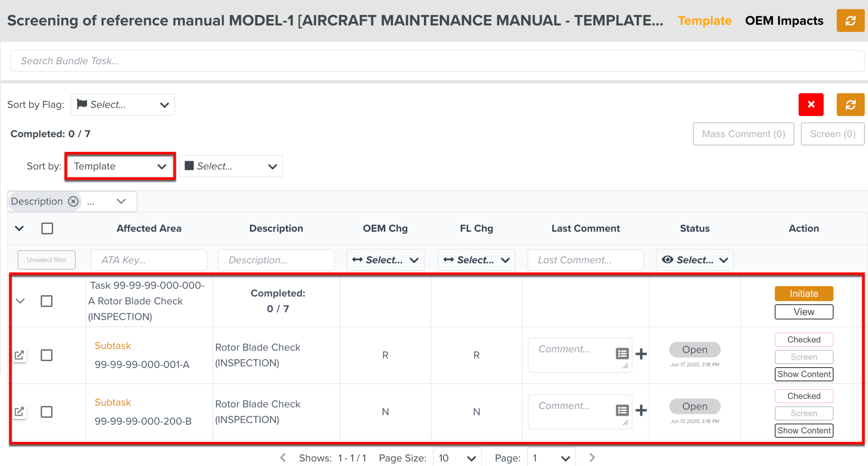This screenshot has width=868, height=466.
Task: Click the orange refresh icon in header
Action: 850,21
